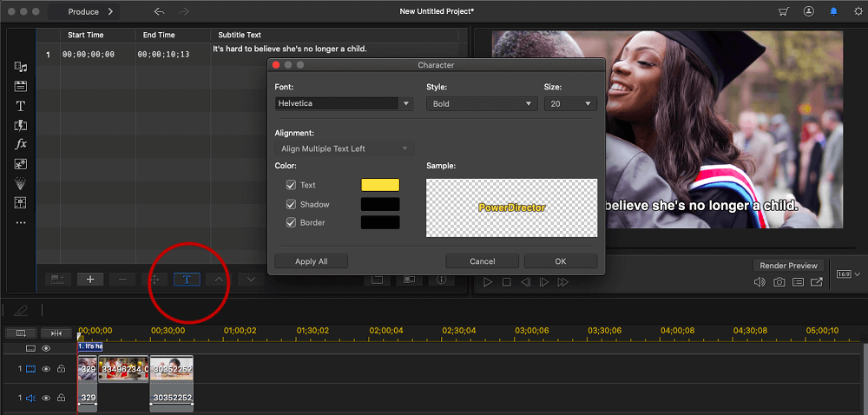The image size is (868, 415).
Task: Step to the previous frame
Action: click(x=525, y=282)
